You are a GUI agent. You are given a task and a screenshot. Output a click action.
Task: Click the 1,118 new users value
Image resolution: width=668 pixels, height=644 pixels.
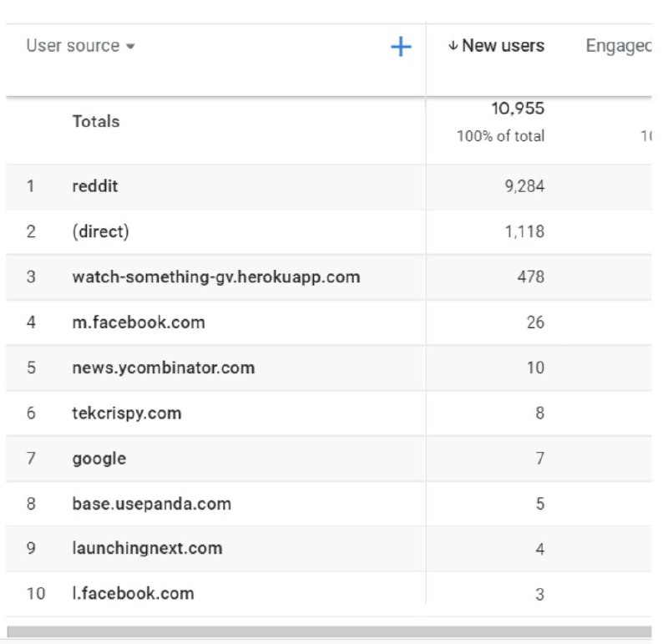524,231
